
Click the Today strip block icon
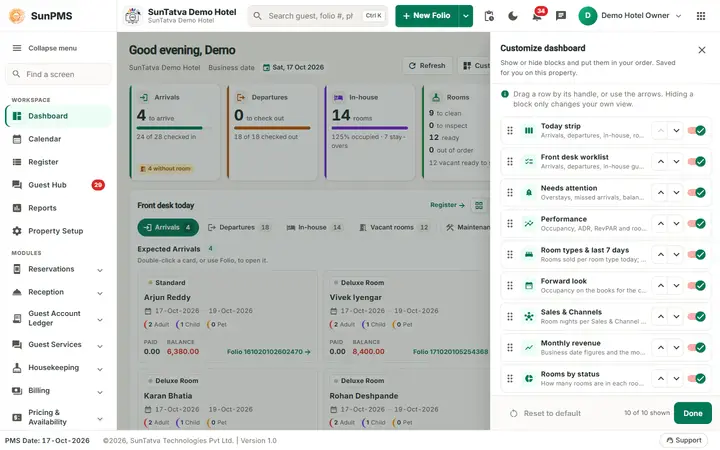tap(529, 130)
